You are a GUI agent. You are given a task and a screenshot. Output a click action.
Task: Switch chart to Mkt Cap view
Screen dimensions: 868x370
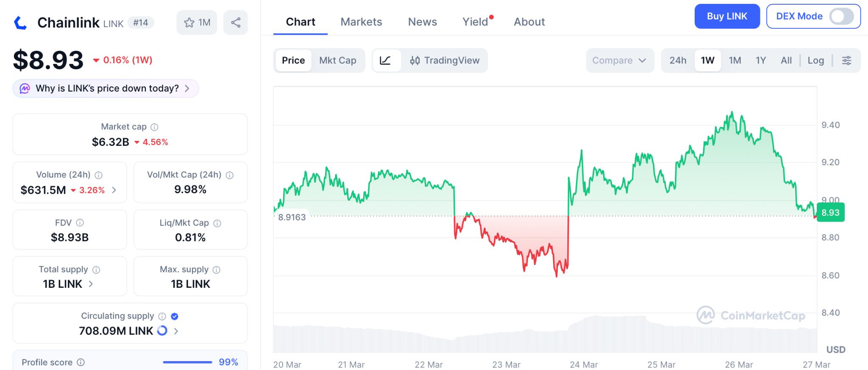point(337,61)
